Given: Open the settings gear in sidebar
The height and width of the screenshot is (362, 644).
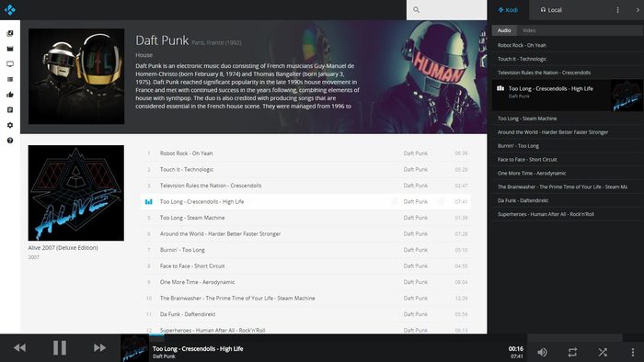Looking at the screenshot, I should point(10,125).
